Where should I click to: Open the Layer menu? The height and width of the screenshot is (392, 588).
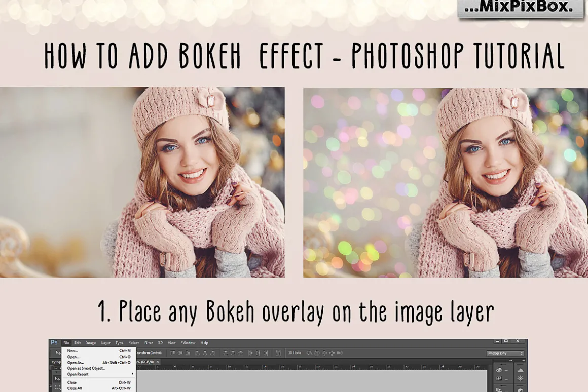coord(106,343)
